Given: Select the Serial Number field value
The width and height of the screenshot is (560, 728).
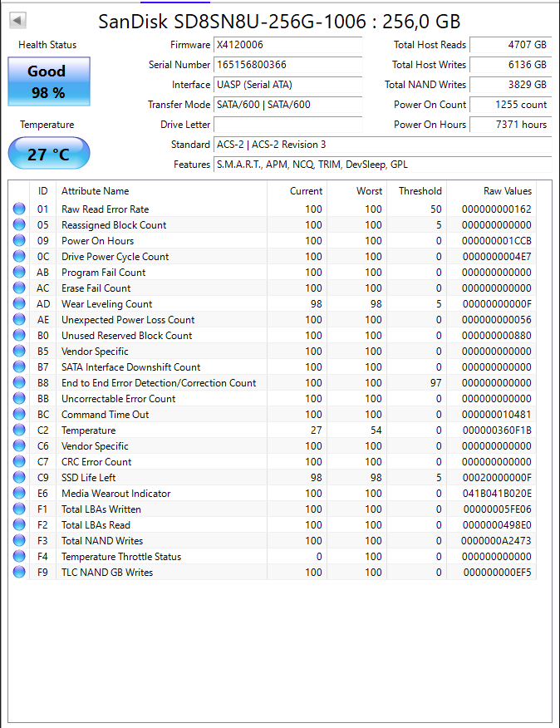Looking at the screenshot, I should point(288,65).
